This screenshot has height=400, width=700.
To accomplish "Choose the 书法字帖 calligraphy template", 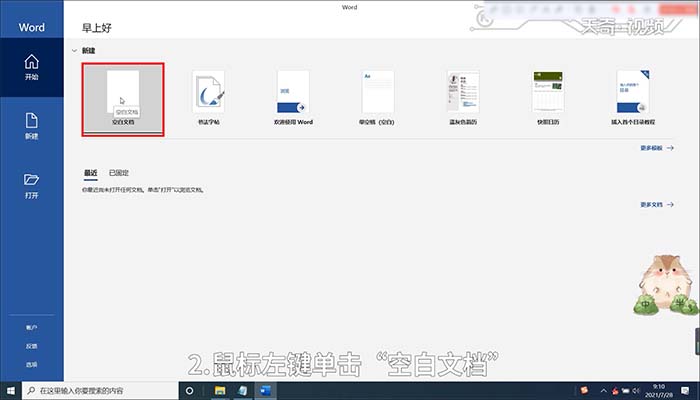I will [x=208, y=98].
